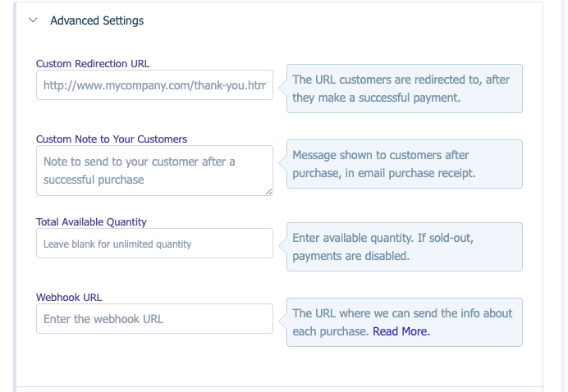Click into the Custom Note textarea
This screenshot has width=568, height=392.
(154, 171)
